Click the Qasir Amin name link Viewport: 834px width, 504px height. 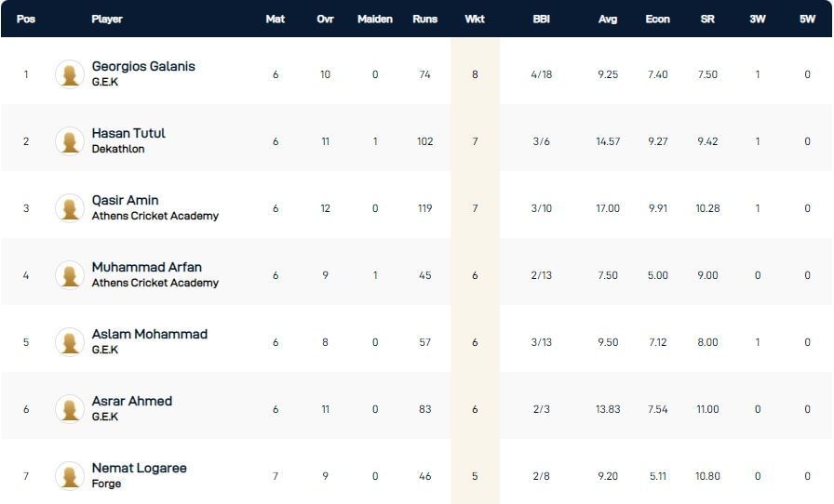click(125, 201)
